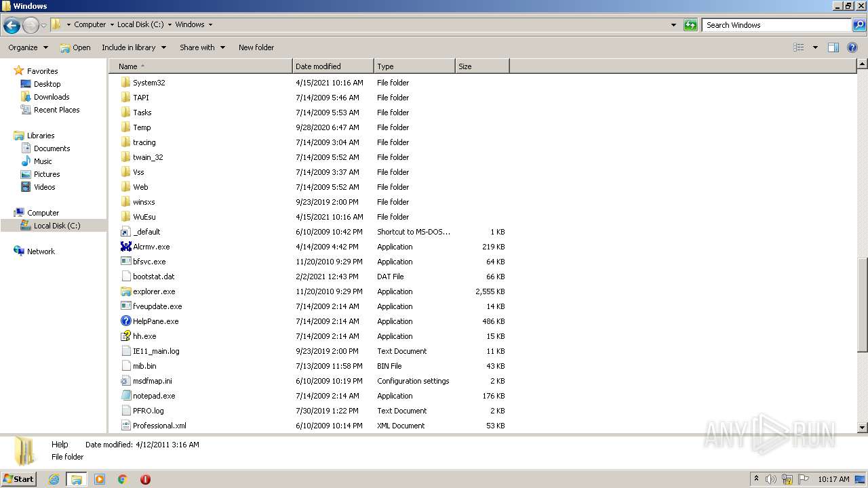Select Downloads in the navigation pane
This screenshot has width=868, height=488.
pyautogui.click(x=52, y=97)
